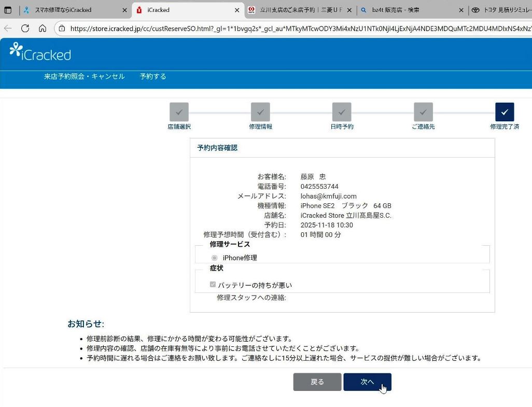Open tab actions menu icon

[x=7, y=10]
